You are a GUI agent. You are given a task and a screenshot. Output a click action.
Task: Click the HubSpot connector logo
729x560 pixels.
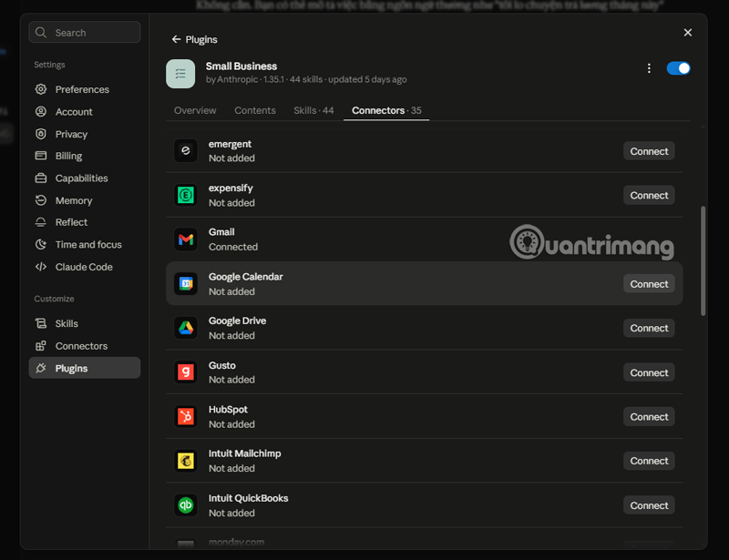click(186, 416)
